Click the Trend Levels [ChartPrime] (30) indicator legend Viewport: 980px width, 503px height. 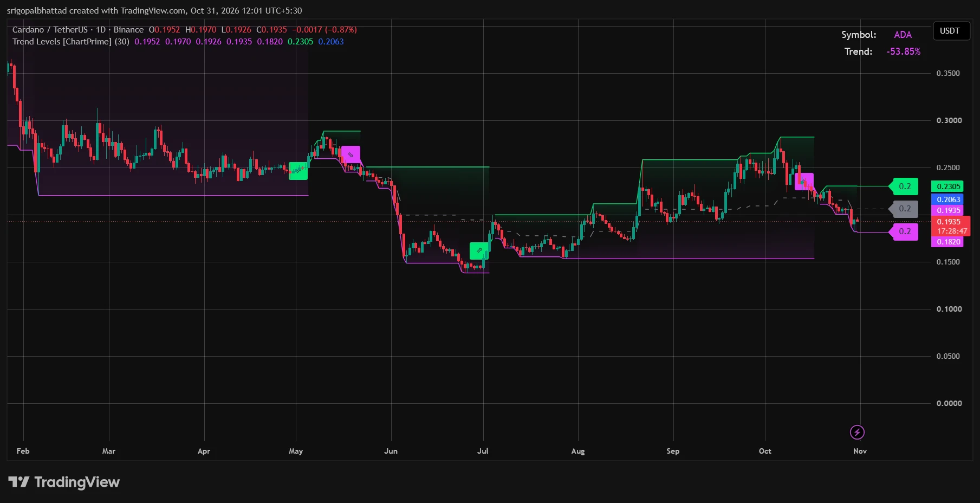click(x=71, y=42)
